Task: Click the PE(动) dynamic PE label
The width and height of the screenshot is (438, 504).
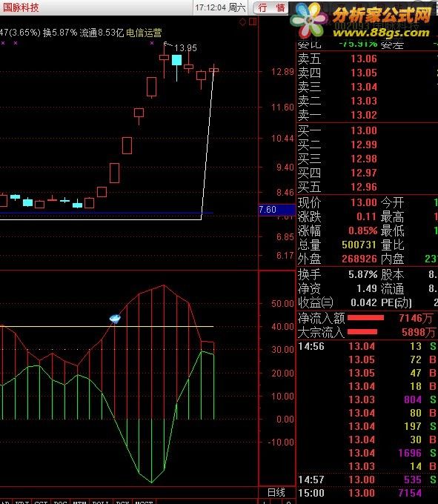Action: coord(396,303)
